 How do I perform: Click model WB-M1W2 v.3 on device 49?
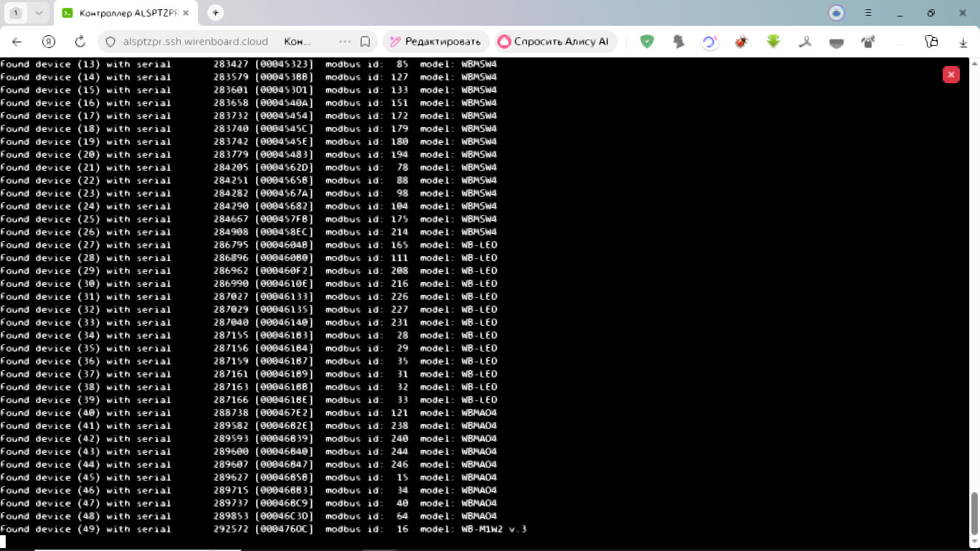pyautogui.click(x=494, y=529)
